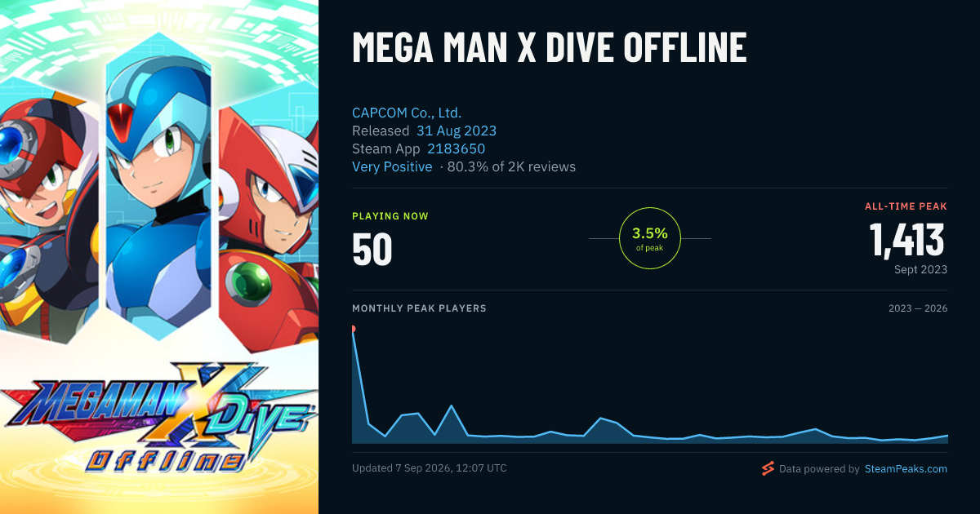Click the red peak marker on the chart
The width and height of the screenshot is (980, 514).
[x=353, y=329]
